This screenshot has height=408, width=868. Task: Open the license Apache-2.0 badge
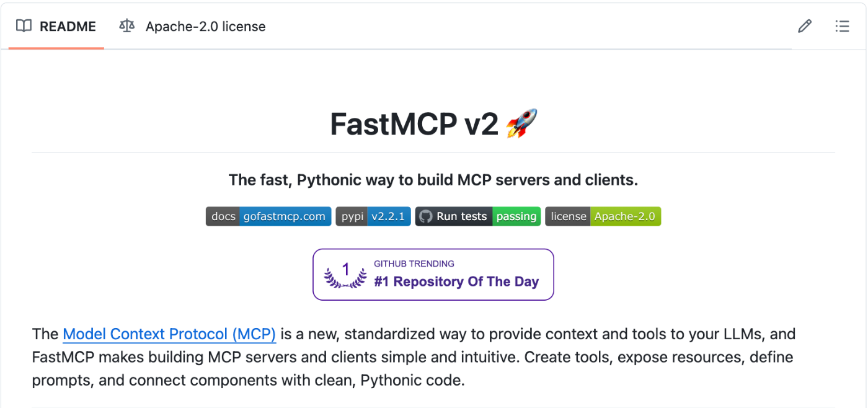tap(603, 216)
